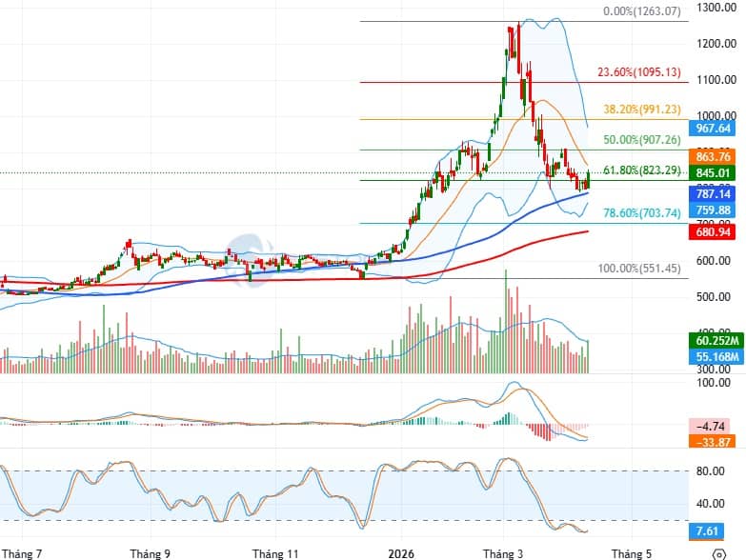
Task: Click the 967.64 upper Bollinger price label
Action: click(714, 128)
